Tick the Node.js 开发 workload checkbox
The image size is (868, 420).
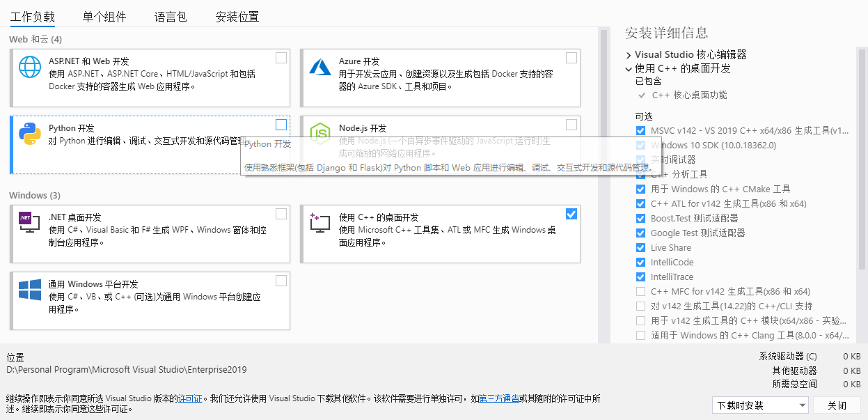(x=571, y=125)
